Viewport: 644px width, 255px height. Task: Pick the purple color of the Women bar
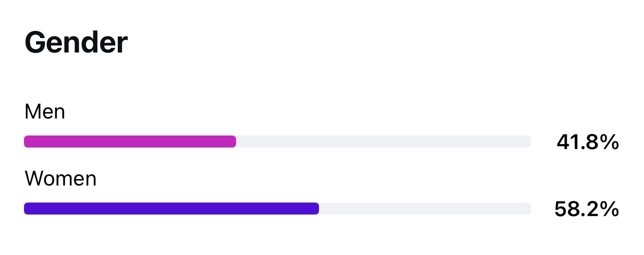[x=171, y=208]
